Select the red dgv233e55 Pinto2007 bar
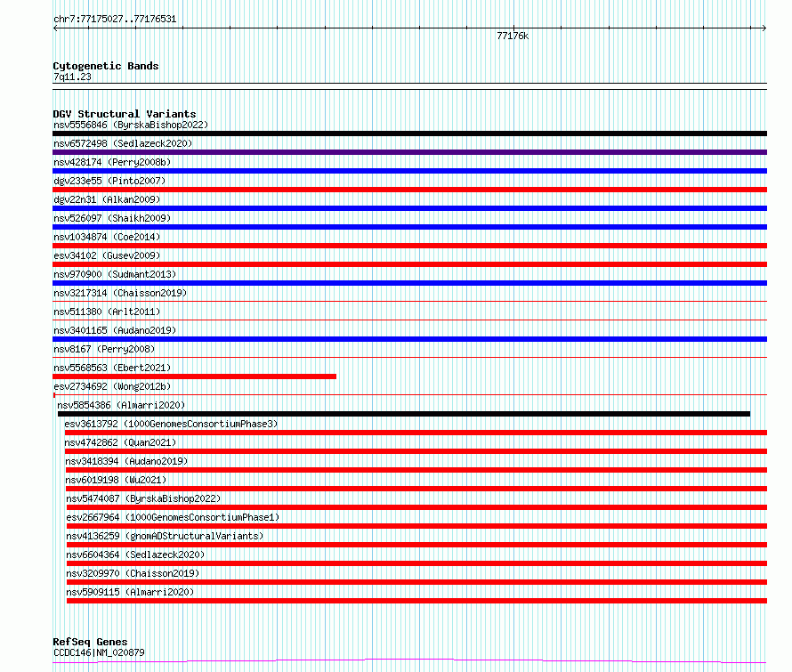 pos(409,190)
